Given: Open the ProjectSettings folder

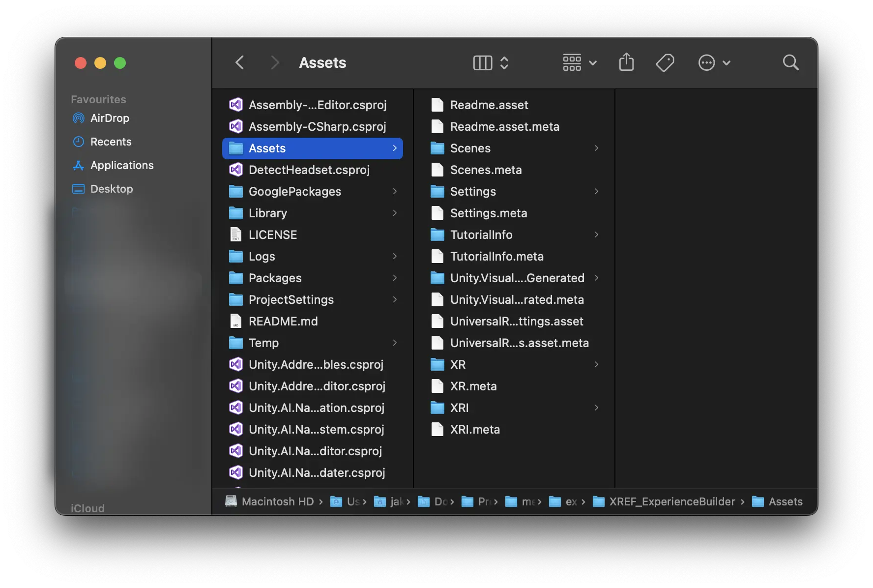Looking at the screenshot, I should 291,299.
